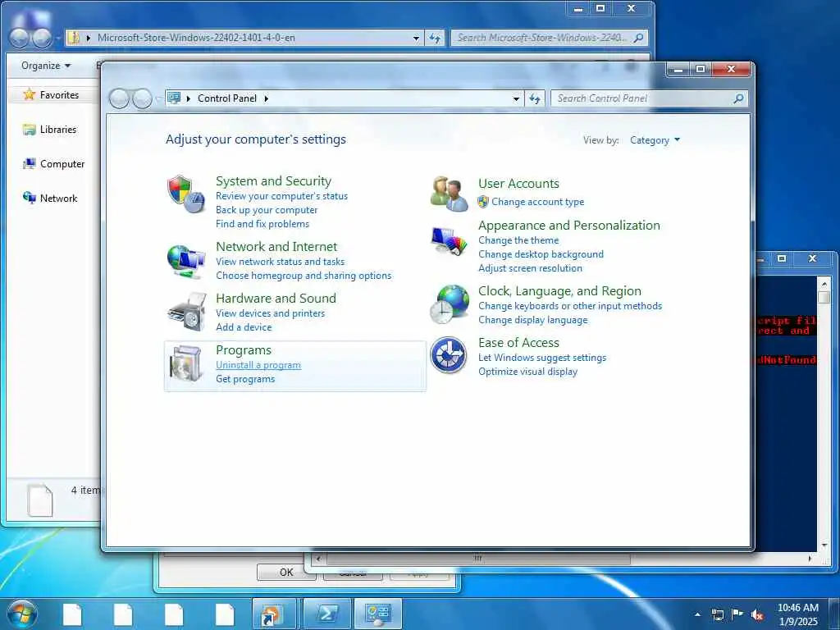
Task: Click Change account type link
Action: [538, 202]
